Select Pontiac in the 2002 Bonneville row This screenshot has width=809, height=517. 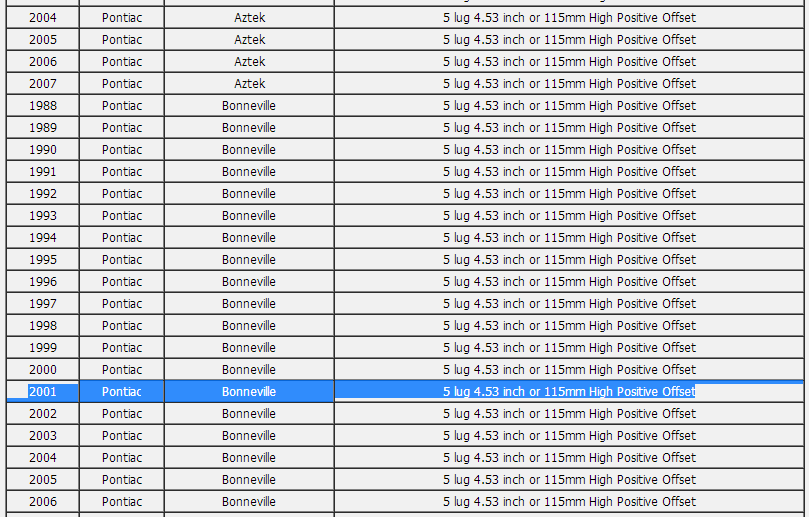pyautogui.click(x=122, y=414)
